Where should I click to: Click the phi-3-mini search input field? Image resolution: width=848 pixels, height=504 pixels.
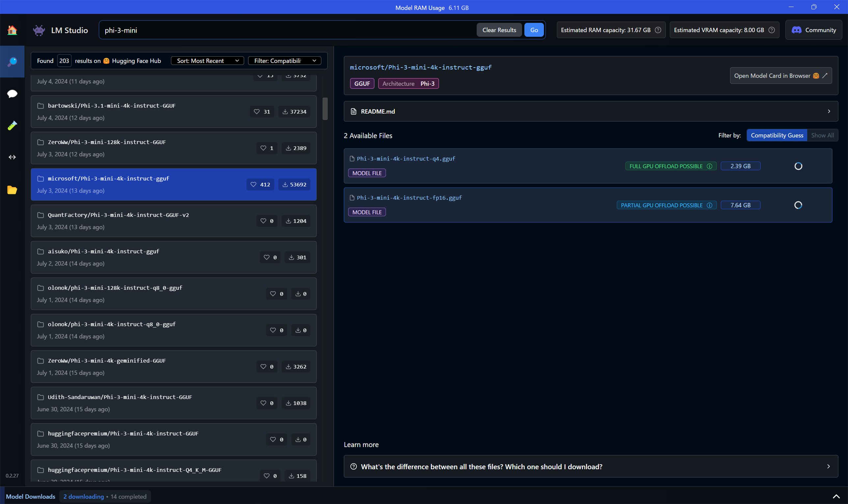tap(287, 30)
